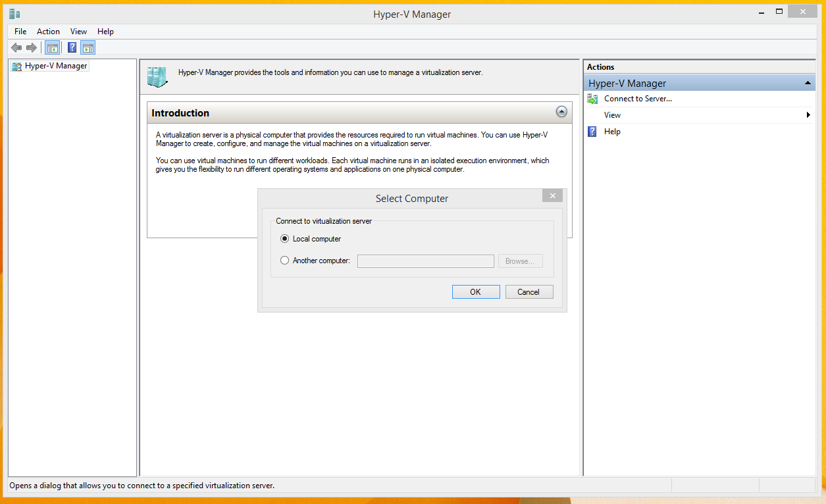Collapse the Hyper-V Manager actions group header

point(807,84)
